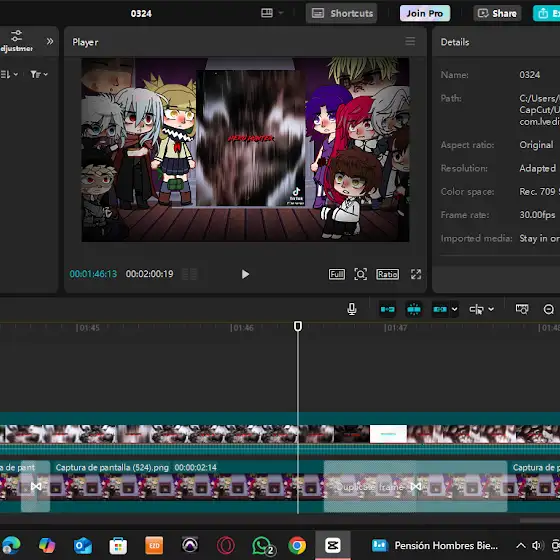Image resolution: width=560 pixels, height=560 pixels.
Task: Open Opera browser from taskbar
Action: pos(225,545)
